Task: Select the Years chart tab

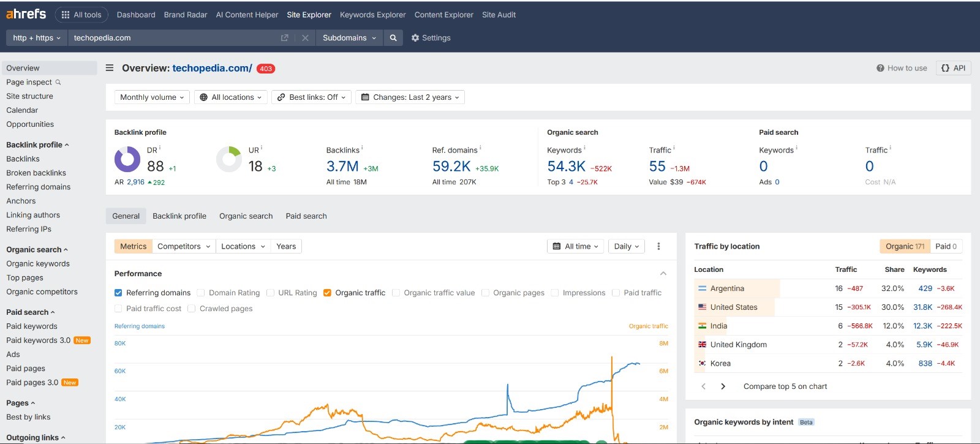Action: (286, 246)
